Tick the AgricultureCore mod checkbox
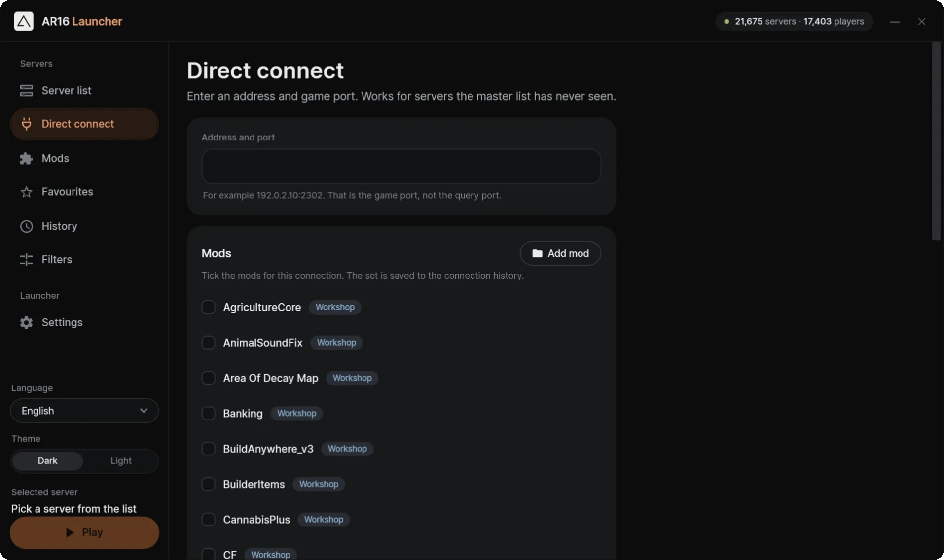This screenshot has width=944, height=560. point(208,307)
